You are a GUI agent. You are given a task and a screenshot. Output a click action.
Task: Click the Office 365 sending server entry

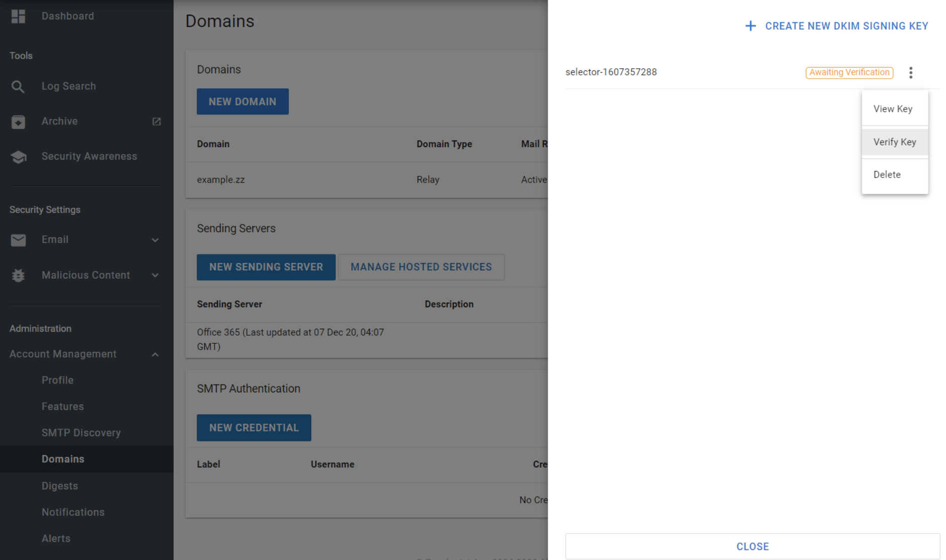click(290, 340)
